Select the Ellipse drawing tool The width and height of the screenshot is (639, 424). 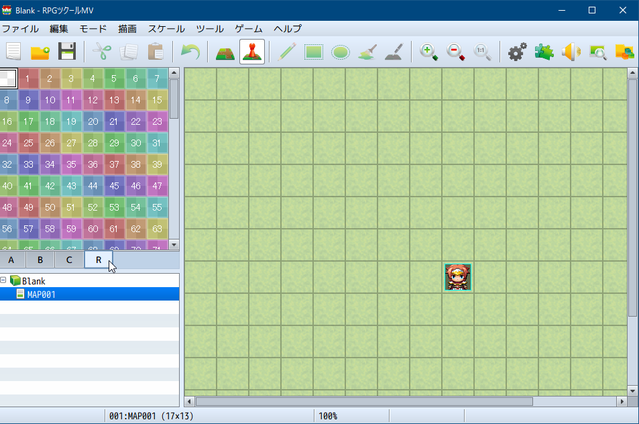click(340, 52)
